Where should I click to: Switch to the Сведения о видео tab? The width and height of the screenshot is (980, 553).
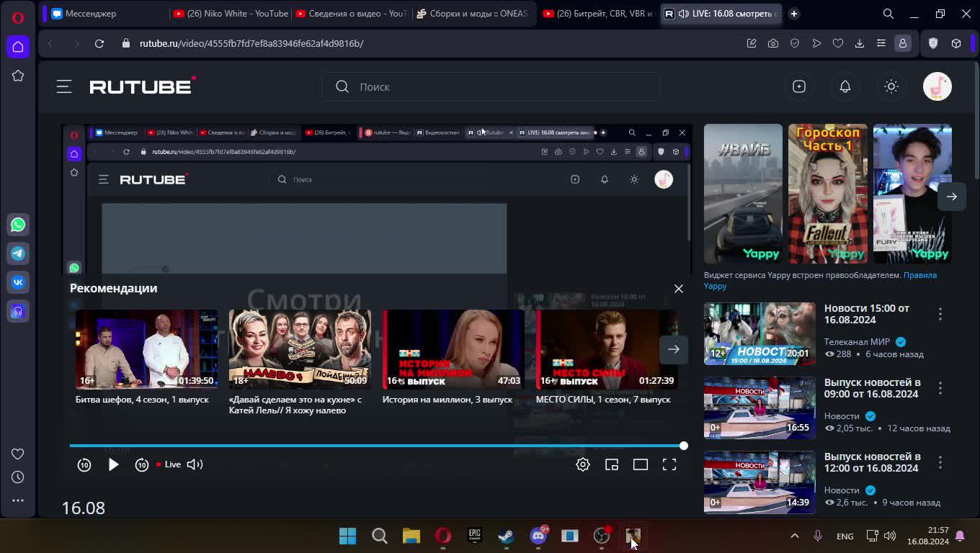[x=352, y=13]
